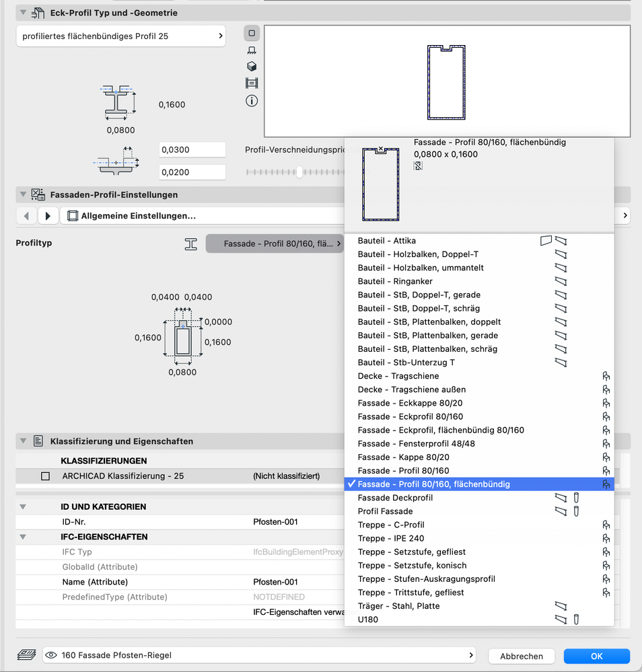
Task: Choose Fassade - Profil 80/160 entry
Action: (x=479, y=471)
